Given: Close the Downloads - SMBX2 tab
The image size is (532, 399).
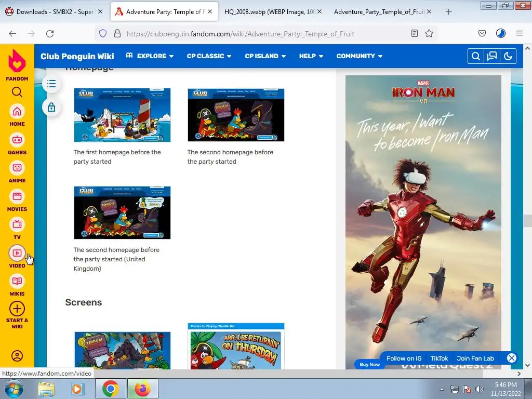Looking at the screenshot, I should 100,11.
